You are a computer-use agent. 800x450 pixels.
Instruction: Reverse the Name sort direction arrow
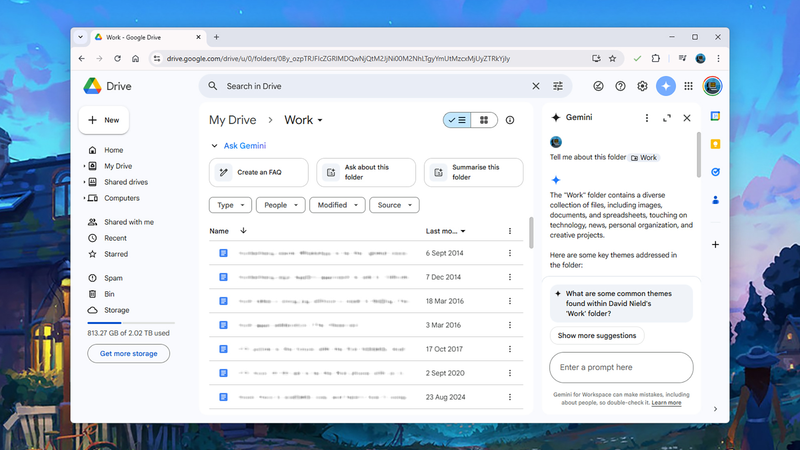pos(243,231)
